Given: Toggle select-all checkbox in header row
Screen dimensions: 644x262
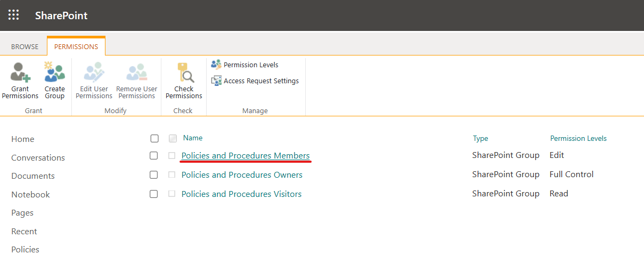Looking at the screenshot, I should point(154,139).
